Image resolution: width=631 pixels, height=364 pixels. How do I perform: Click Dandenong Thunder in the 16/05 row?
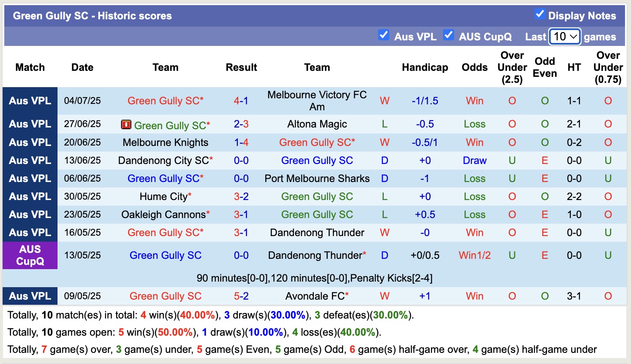(x=317, y=232)
